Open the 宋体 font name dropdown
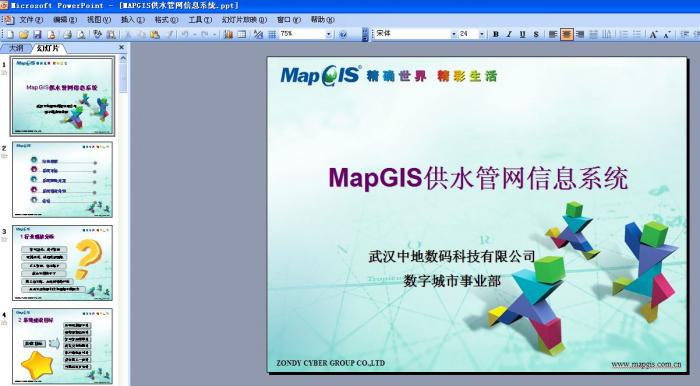 click(454, 34)
